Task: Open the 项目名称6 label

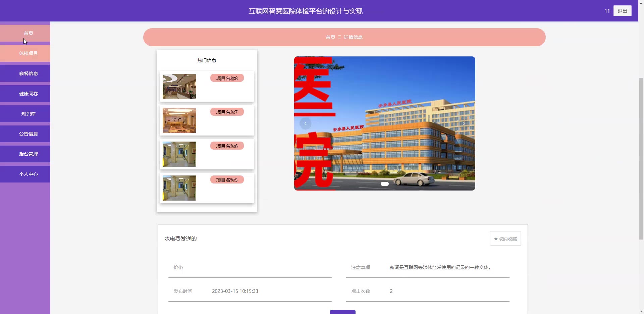Action: (227, 146)
